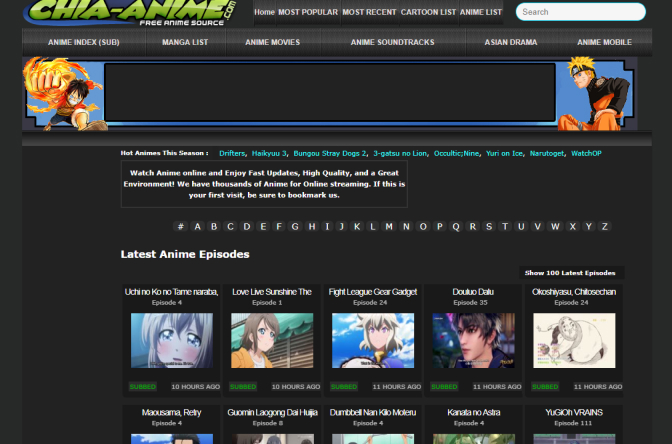The width and height of the screenshot is (672, 444).
Task: Open the ANIME LIST menu
Action: click(x=480, y=12)
